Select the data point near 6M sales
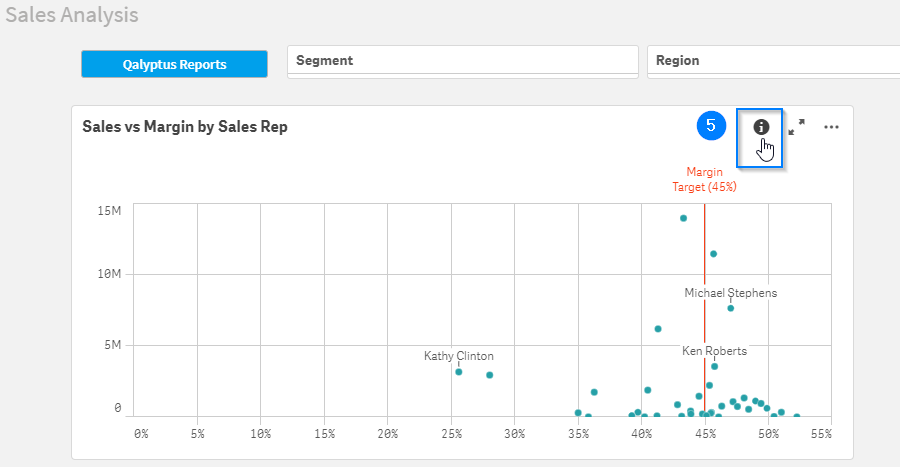The height and width of the screenshot is (467, 900). point(658,329)
